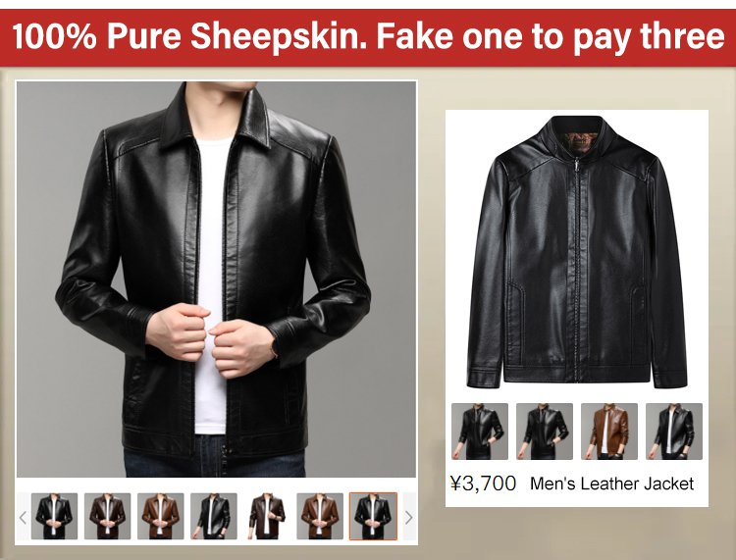Viewport: 736px width, 560px height.
Task: Select the orange-bordered carousel thumbnail
Action: click(373, 517)
